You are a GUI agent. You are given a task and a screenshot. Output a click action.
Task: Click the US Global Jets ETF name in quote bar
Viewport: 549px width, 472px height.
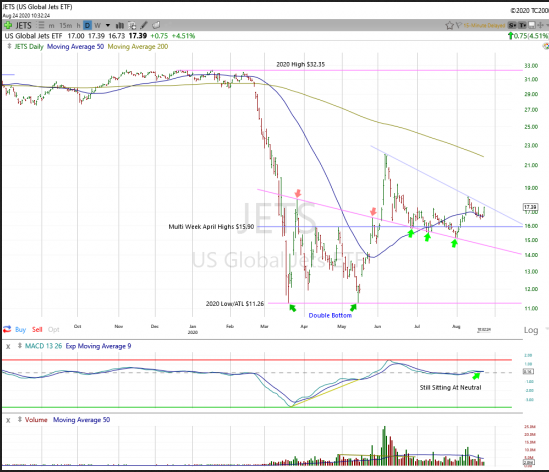33,36
